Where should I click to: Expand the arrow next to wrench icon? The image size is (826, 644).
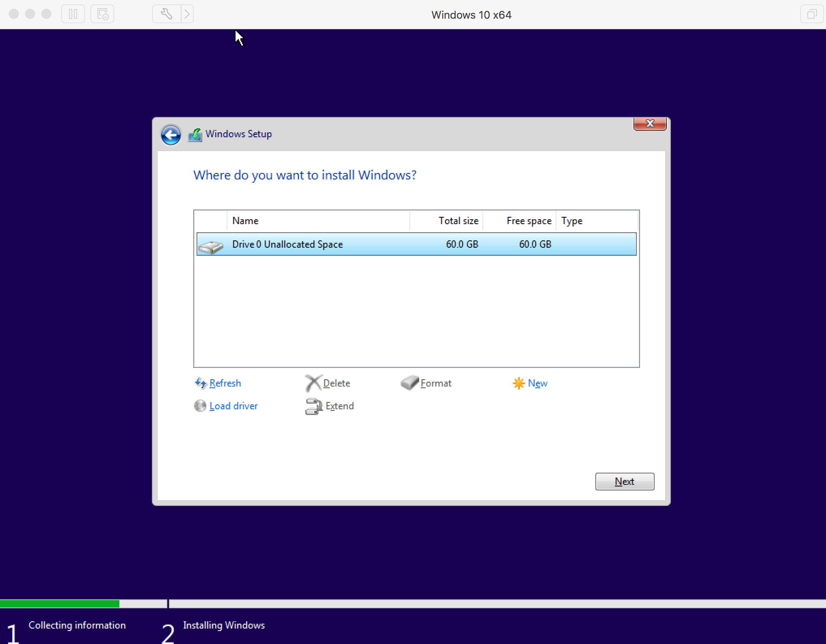[x=187, y=14]
